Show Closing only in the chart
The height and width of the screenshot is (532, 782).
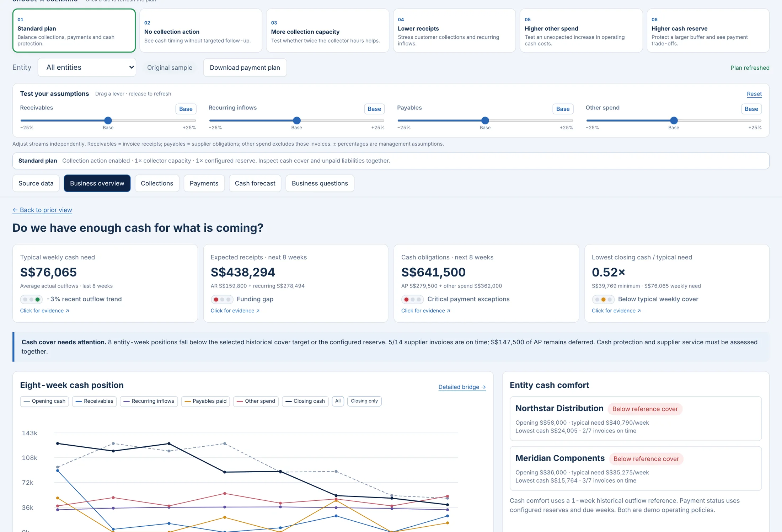point(364,401)
